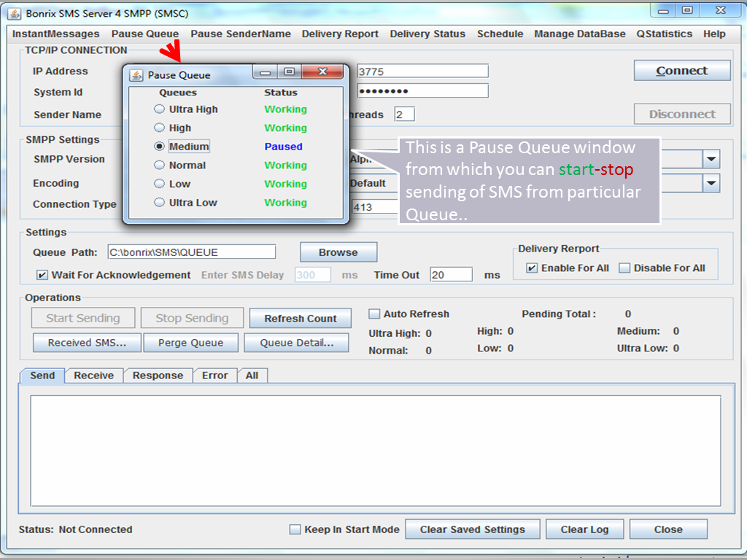The image size is (747, 560).
Task: Click the Close button at bottom
Action: [668, 529]
